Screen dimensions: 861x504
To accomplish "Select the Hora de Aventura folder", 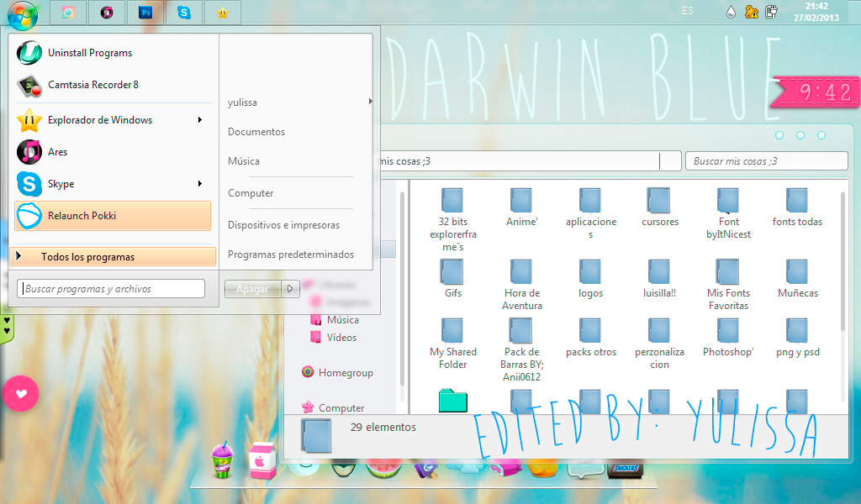I will (521, 284).
